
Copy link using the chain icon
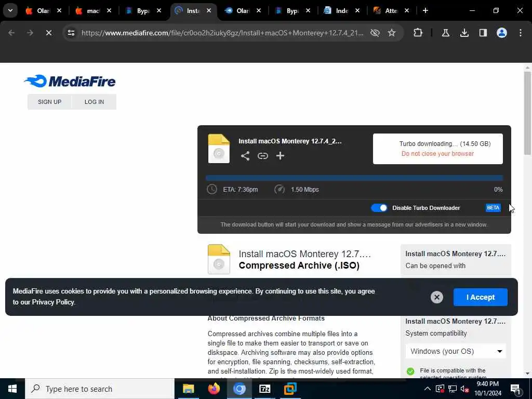point(262,156)
